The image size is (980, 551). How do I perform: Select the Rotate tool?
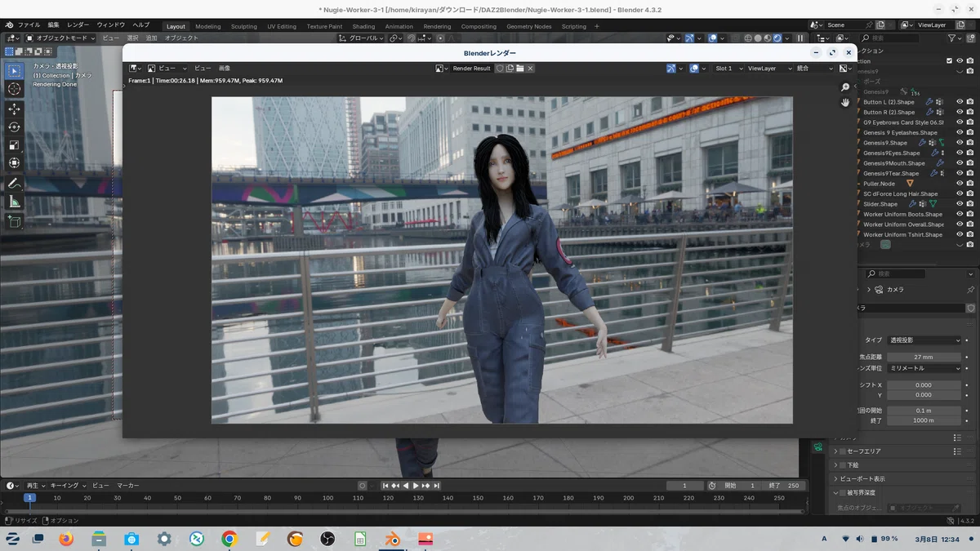click(15, 127)
